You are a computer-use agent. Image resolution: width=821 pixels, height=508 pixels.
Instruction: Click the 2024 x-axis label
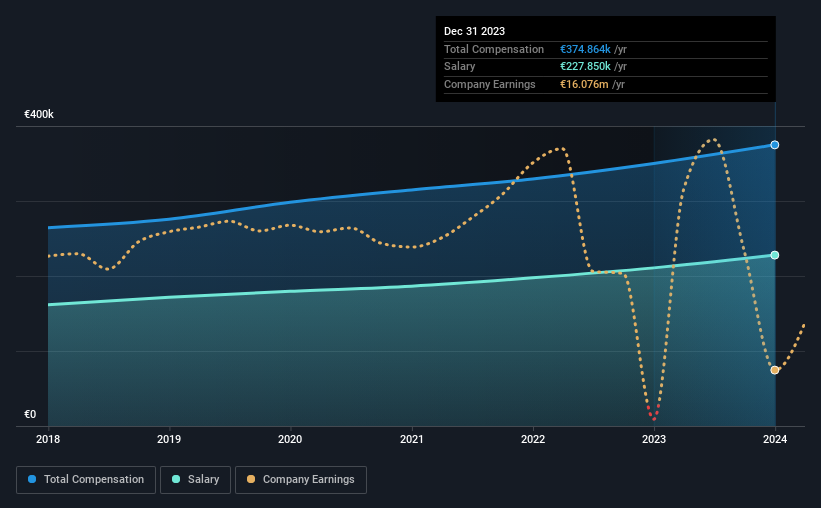(775, 439)
